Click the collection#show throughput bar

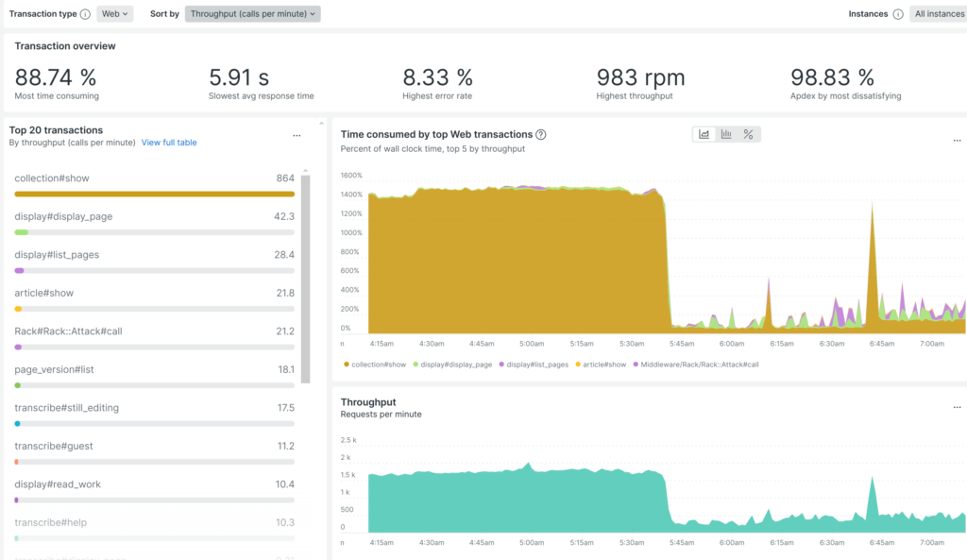tap(154, 194)
